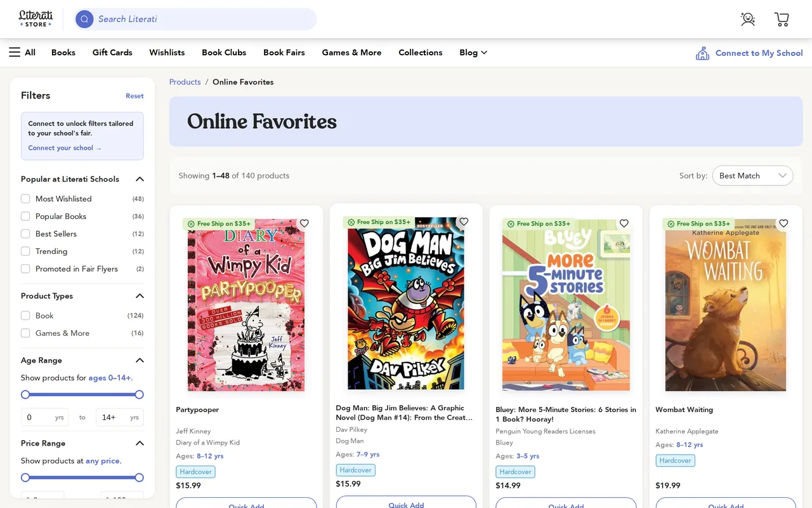Check the Trending filter
The height and width of the screenshot is (508, 812).
point(25,251)
